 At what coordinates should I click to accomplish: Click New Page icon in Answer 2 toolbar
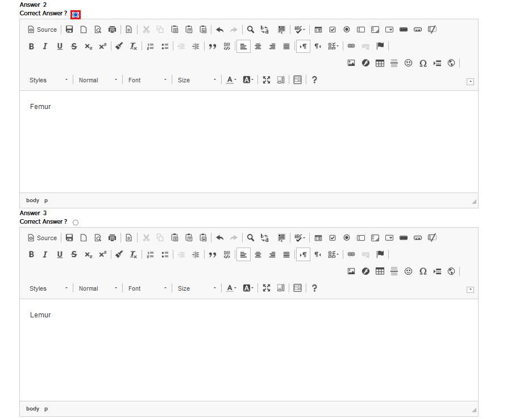84,30
